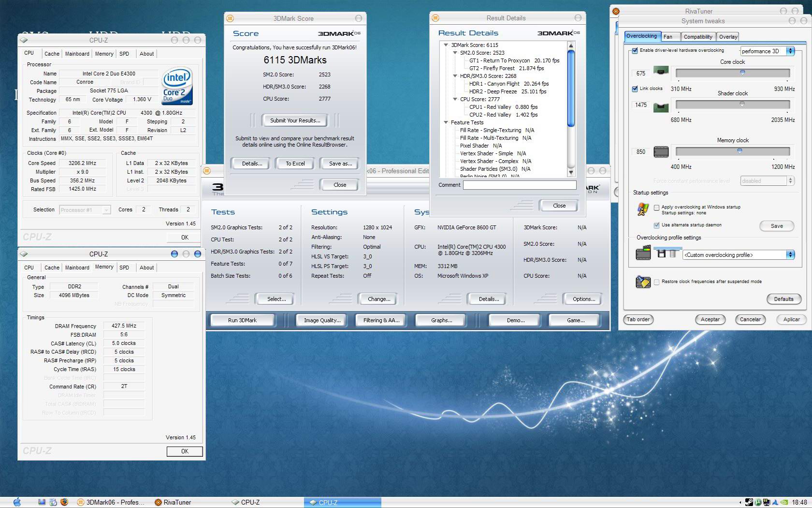Toggle Enable driver-level hardware overclocking
Image resolution: width=812 pixels, height=508 pixels.
click(635, 50)
